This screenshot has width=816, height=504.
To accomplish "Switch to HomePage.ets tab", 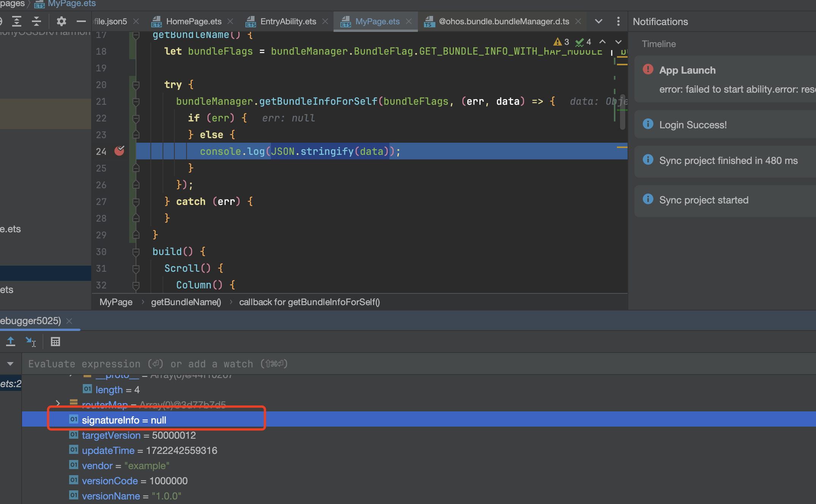I will pos(193,21).
